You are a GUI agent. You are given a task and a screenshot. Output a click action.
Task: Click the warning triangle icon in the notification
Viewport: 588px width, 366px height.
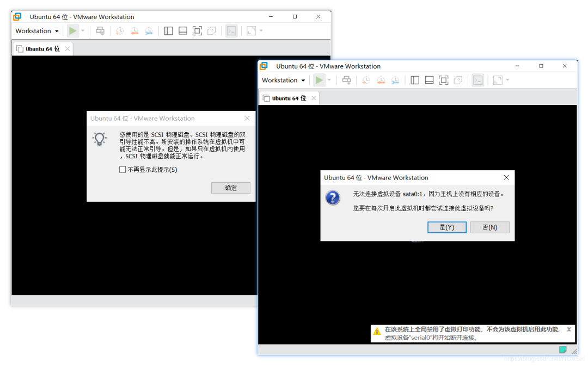377,332
